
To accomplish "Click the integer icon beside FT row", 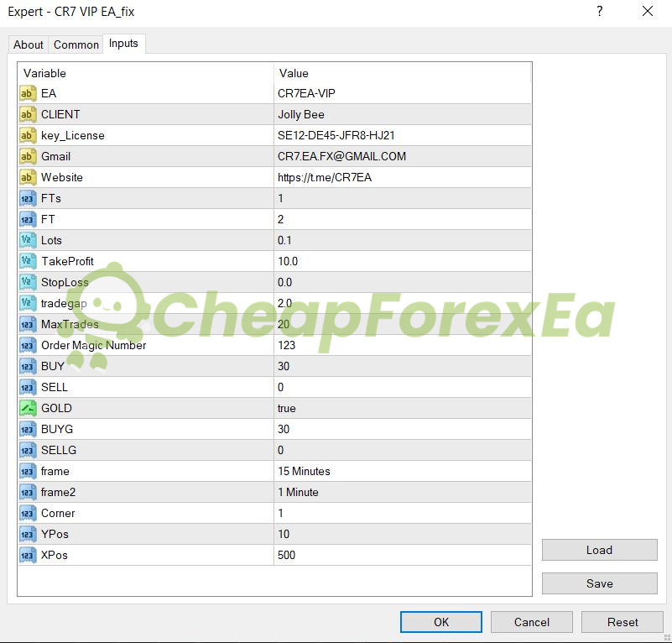I will tap(28, 220).
